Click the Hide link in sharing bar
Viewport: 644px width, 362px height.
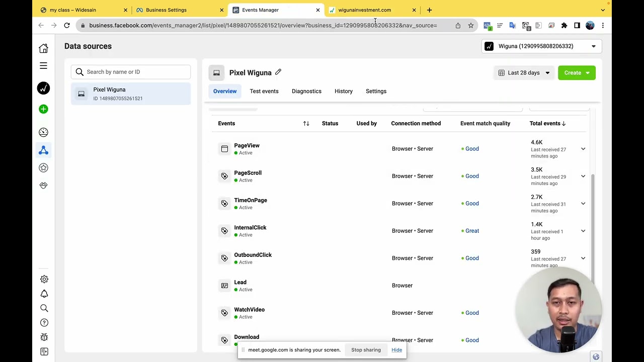point(396,350)
